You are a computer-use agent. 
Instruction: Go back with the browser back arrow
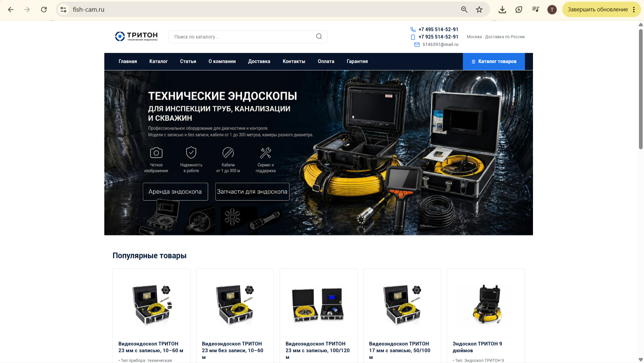click(x=11, y=9)
